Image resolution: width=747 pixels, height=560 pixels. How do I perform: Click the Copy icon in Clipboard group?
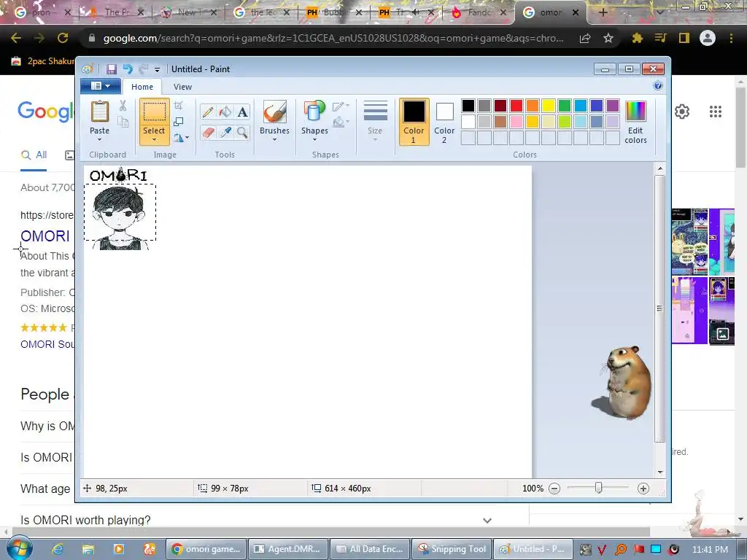click(x=123, y=122)
